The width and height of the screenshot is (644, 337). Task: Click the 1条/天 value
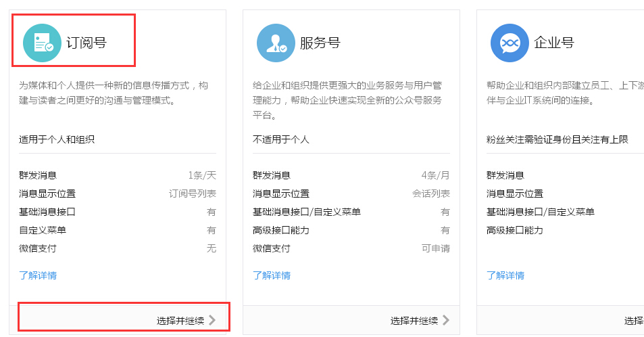(x=202, y=175)
